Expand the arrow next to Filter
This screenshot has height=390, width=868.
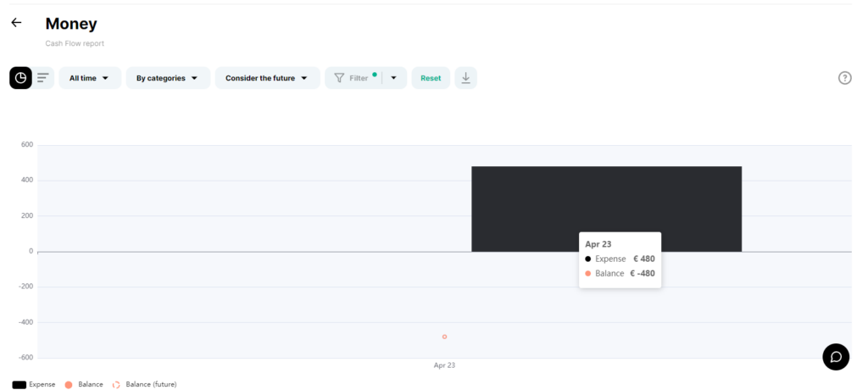point(394,78)
